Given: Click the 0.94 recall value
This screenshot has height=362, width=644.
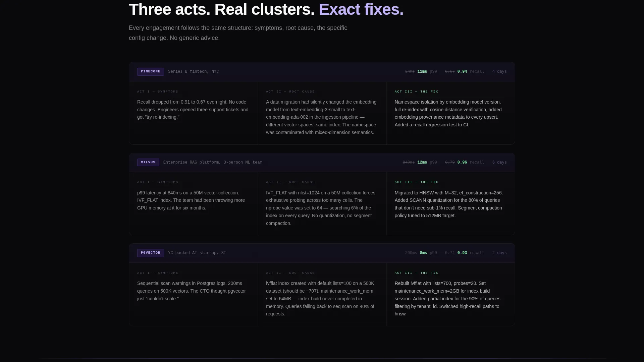Looking at the screenshot, I should point(462,72).
